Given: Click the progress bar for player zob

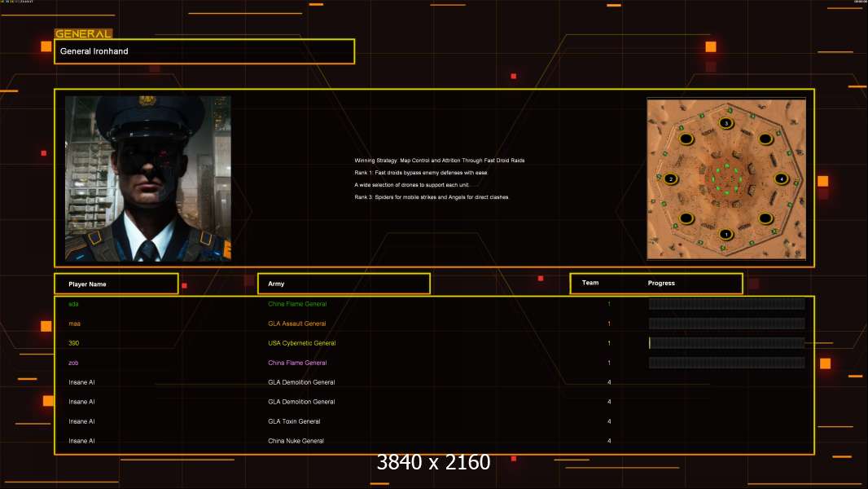Looking at the screenshot, I should click(x=727, y=363).
